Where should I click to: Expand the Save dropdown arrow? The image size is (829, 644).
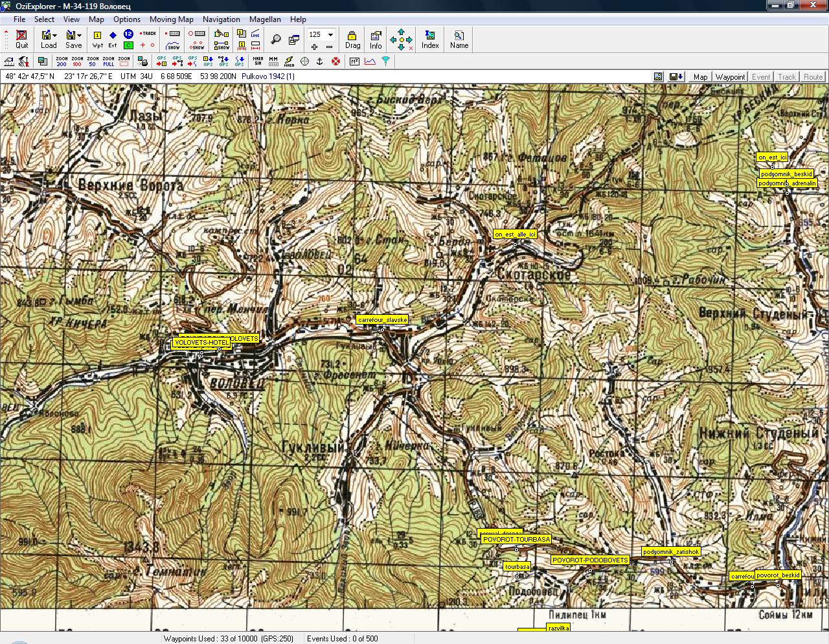click(80, 36)
